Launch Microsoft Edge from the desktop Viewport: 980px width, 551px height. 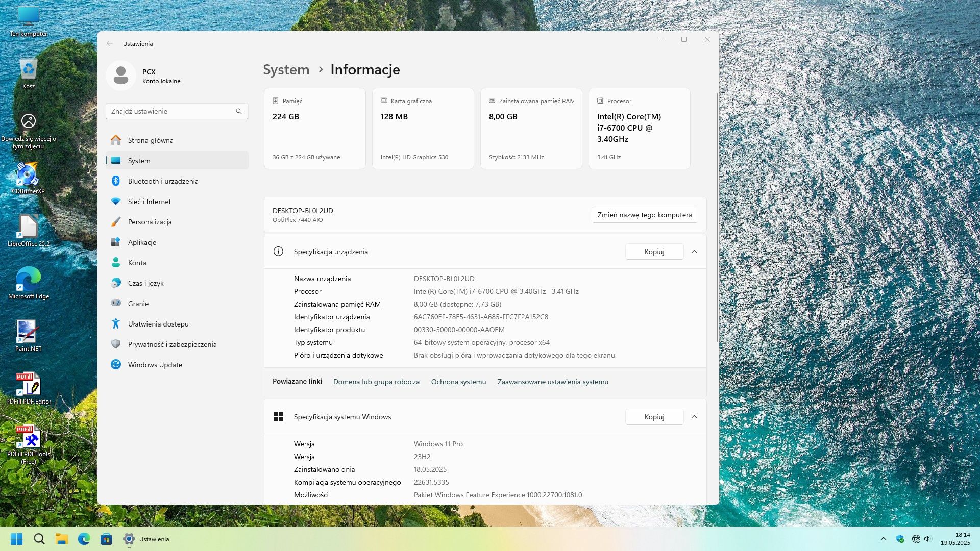tap(29, 283)
